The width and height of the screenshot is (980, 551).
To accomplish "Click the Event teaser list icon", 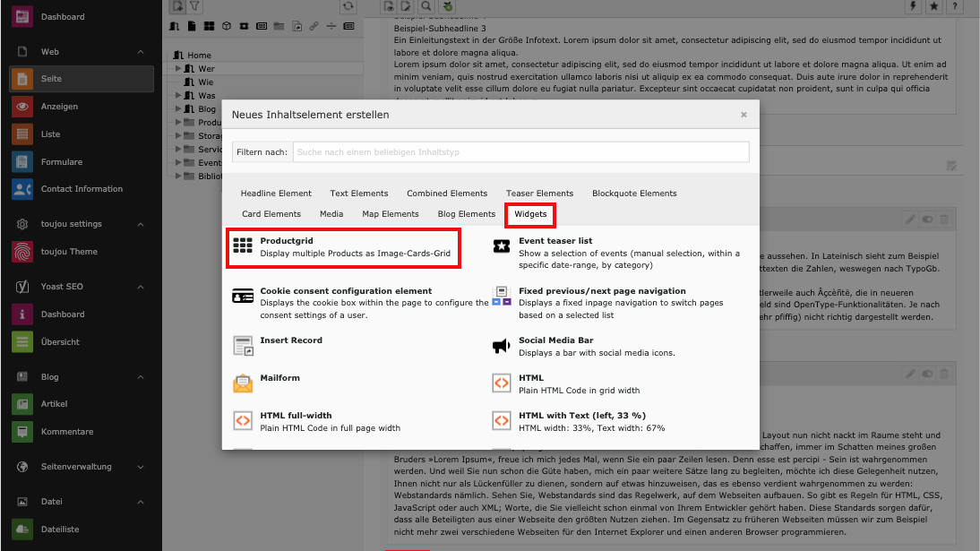I will pos(502,246).
